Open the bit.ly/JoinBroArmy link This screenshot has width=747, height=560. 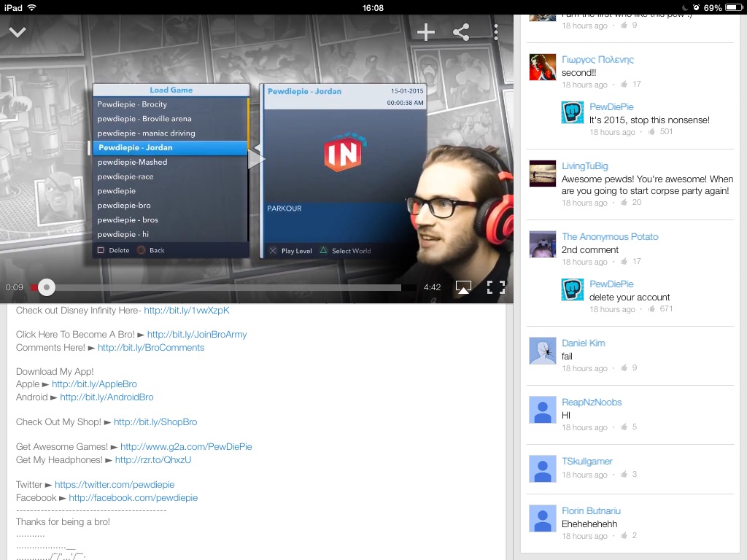pos(197,335)
